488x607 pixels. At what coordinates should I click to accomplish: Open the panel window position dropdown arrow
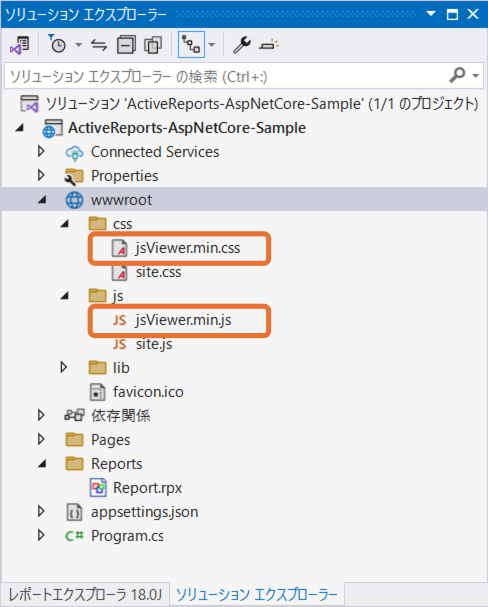(431, 14)
